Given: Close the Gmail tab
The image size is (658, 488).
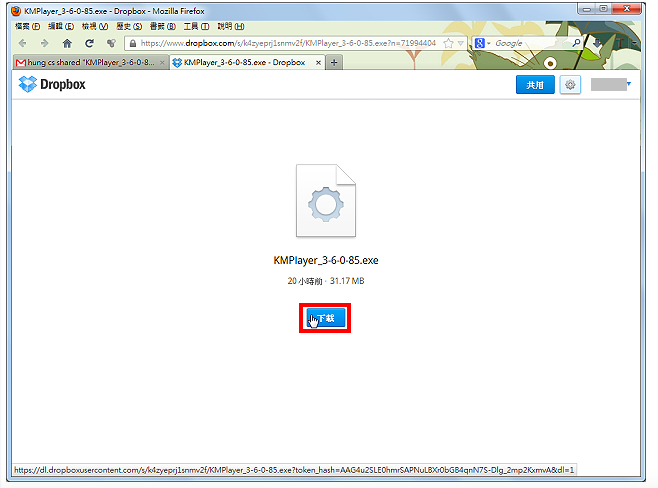Looking at the screenshot, I should click(162, 63).
